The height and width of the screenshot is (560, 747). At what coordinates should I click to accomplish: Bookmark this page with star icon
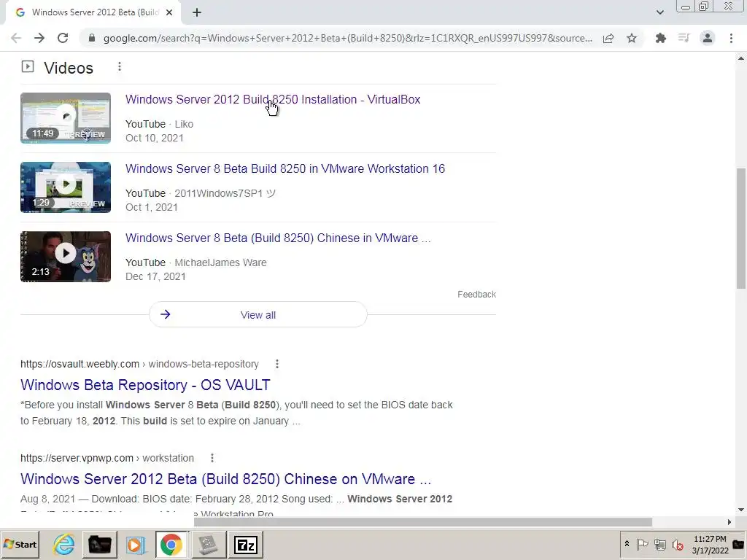pos(632,38)
